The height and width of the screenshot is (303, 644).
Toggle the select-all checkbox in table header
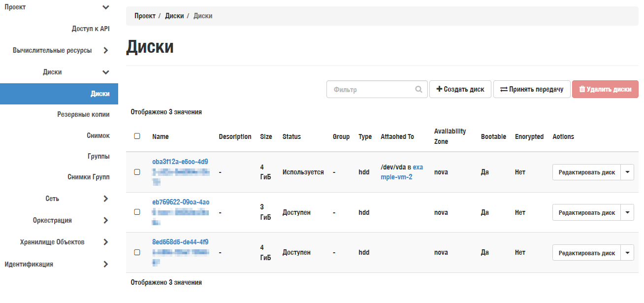(x=137, y=136)
